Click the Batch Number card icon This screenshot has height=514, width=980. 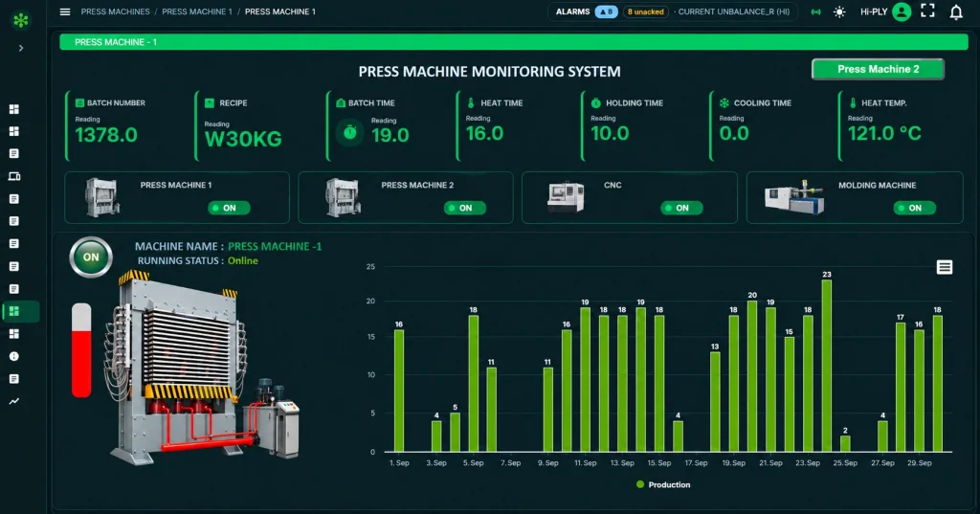tap(80, 102)
